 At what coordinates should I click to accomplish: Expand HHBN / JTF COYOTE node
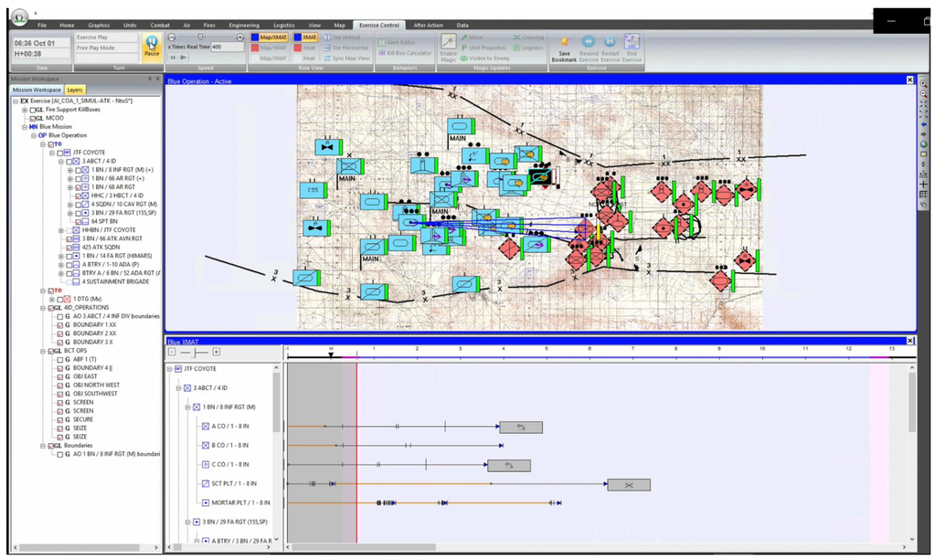pyautogui.click(x=61, y=230)
